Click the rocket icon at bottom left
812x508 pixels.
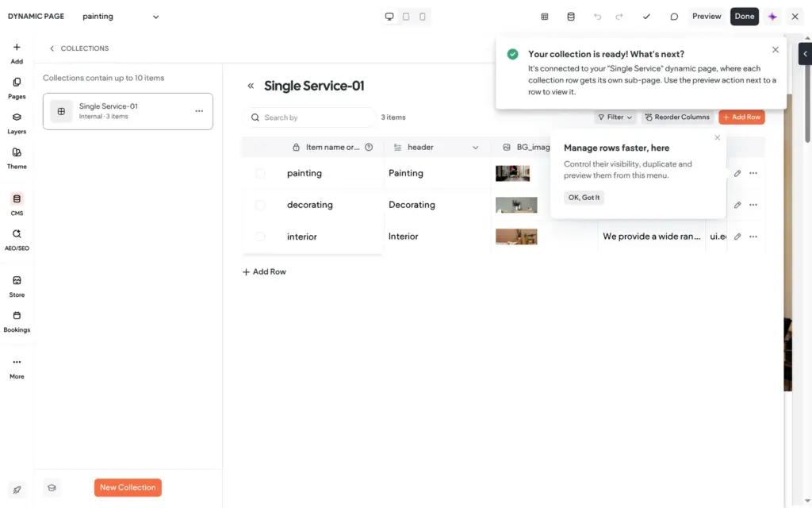17,489
